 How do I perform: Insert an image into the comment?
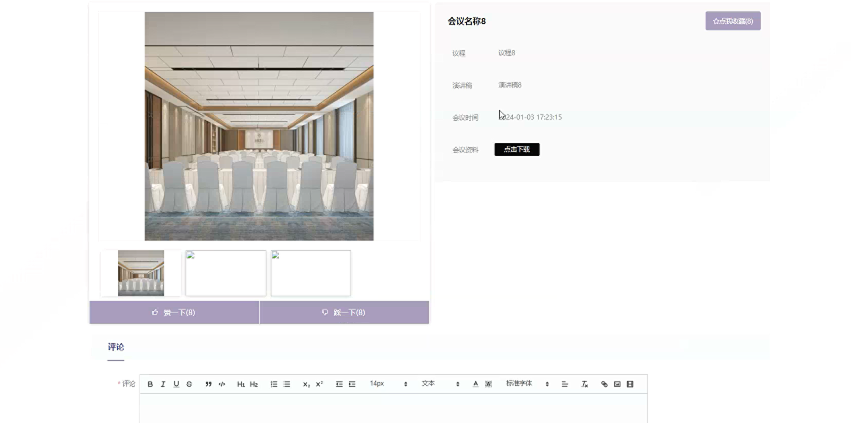[617, 384]
